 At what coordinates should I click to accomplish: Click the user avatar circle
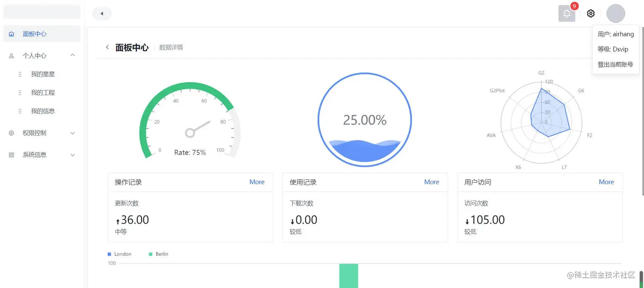coord(615,14)
